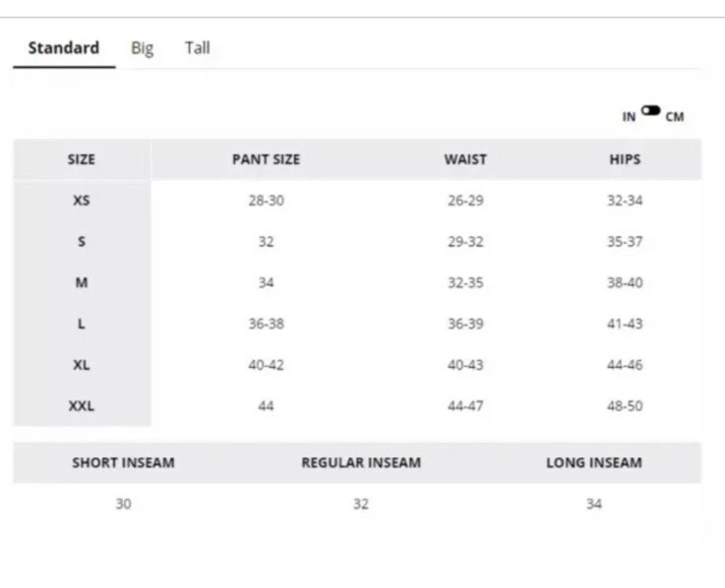
Task: Toggle the IN/CM unit switch
Action: 650,111
